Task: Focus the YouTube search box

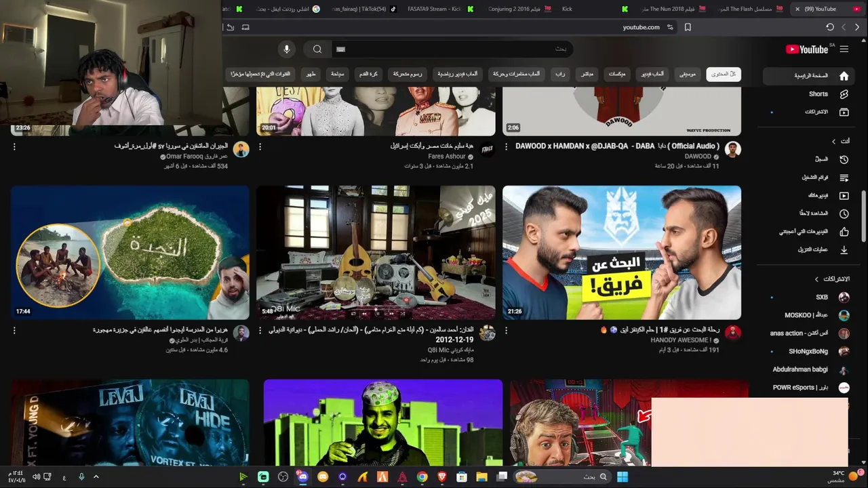Action: pos(452,49)
